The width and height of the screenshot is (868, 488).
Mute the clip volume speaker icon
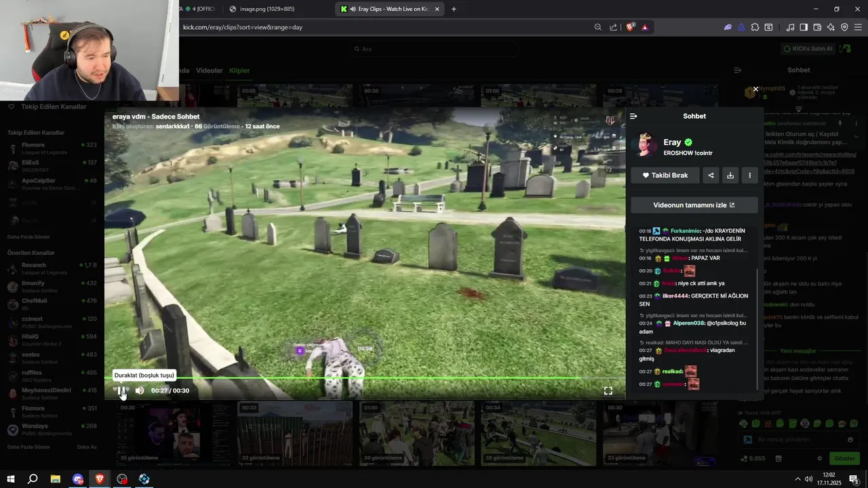[139, 390]
